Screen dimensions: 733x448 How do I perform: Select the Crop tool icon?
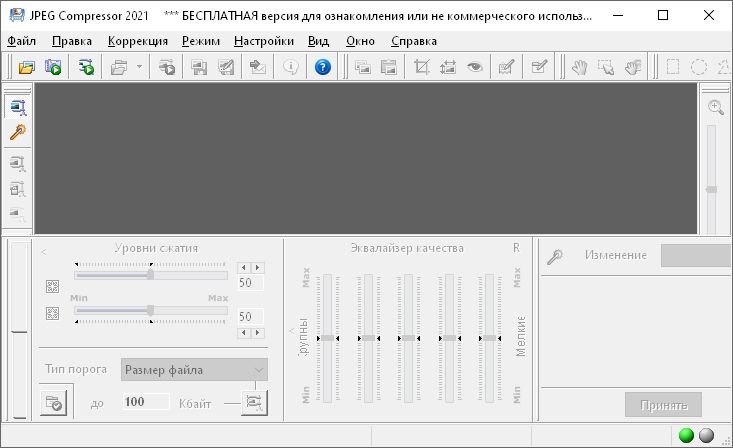point(422,67)
